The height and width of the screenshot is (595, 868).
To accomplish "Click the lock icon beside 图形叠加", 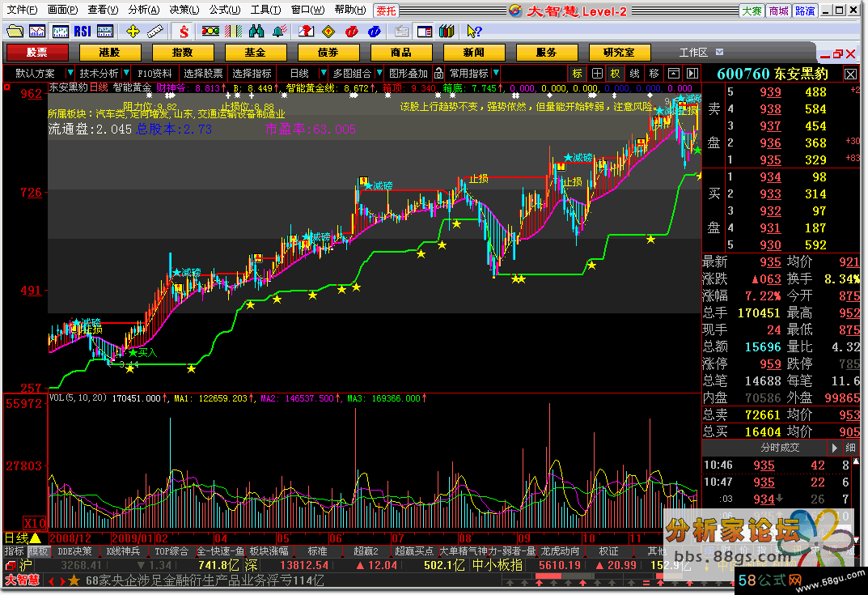I will (x=438, y=73).
